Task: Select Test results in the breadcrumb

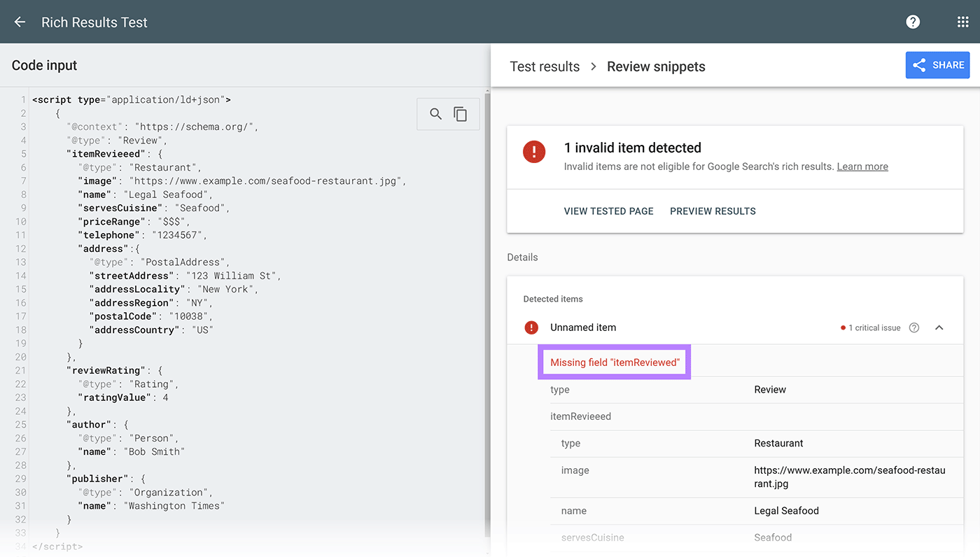Action: coord(545,66)
